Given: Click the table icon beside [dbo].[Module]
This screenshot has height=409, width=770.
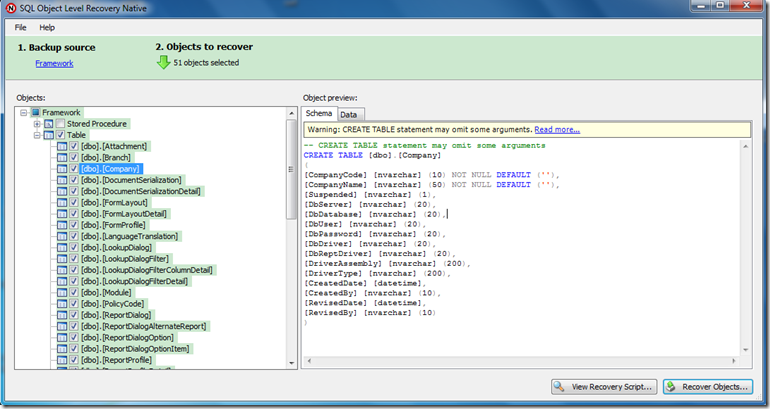Looking at the screenshot, I should click(x=61, y=292).
